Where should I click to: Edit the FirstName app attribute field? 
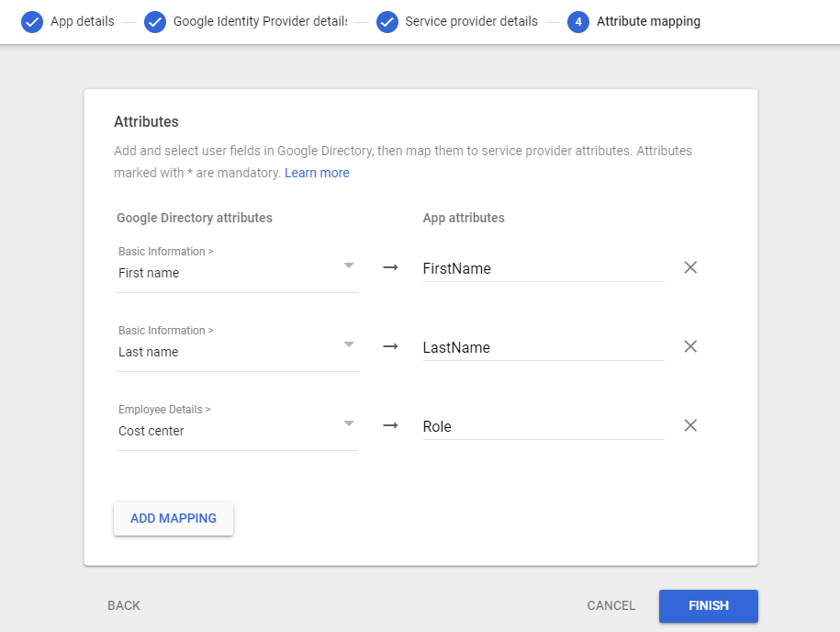point(543,269)
